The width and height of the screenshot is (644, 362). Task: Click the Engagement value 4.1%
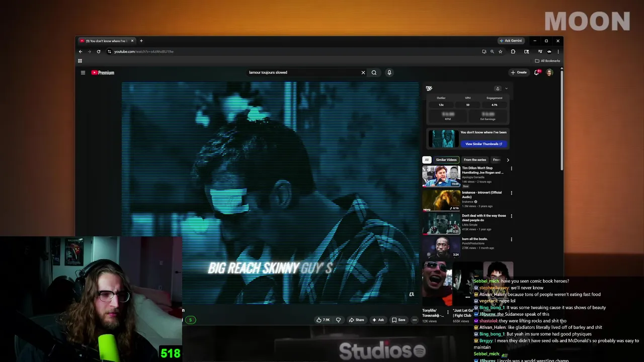point(494,105)
